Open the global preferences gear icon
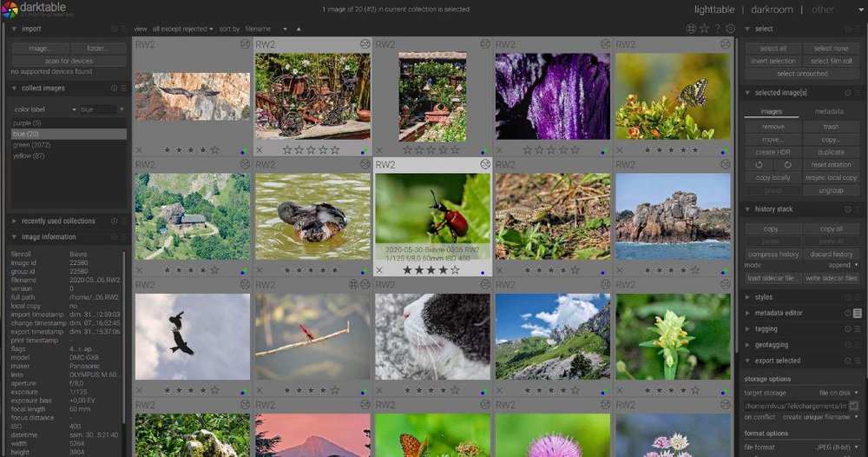Screen dimensions: 868x457 point(730,29)
